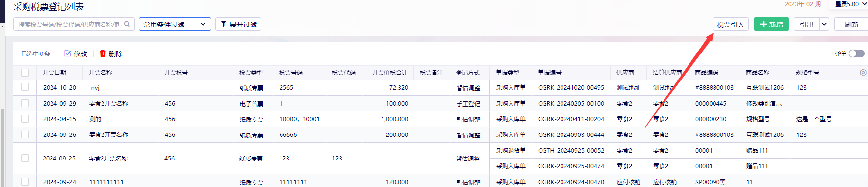Check the row dated 2024-09-25
Image resolution: width=868 pixels, height=187 pixels.
[x=25, y=158]
